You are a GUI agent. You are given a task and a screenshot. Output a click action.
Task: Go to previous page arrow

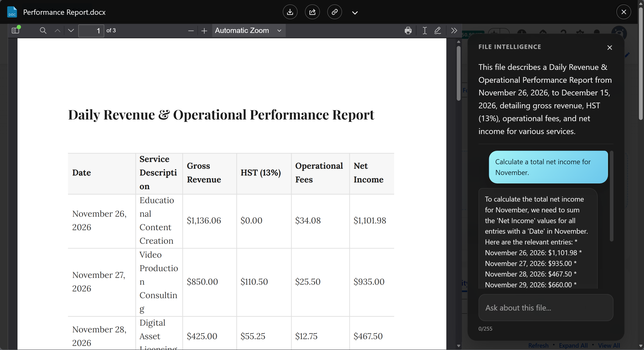coord(58,31)
